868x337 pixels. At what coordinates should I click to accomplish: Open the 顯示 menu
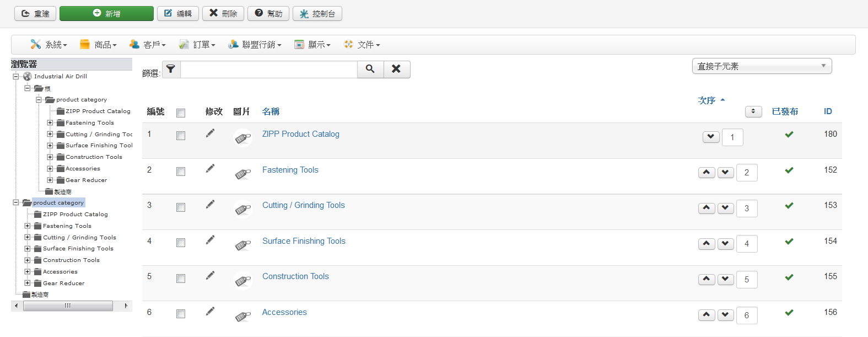click(x=312, y=45)
